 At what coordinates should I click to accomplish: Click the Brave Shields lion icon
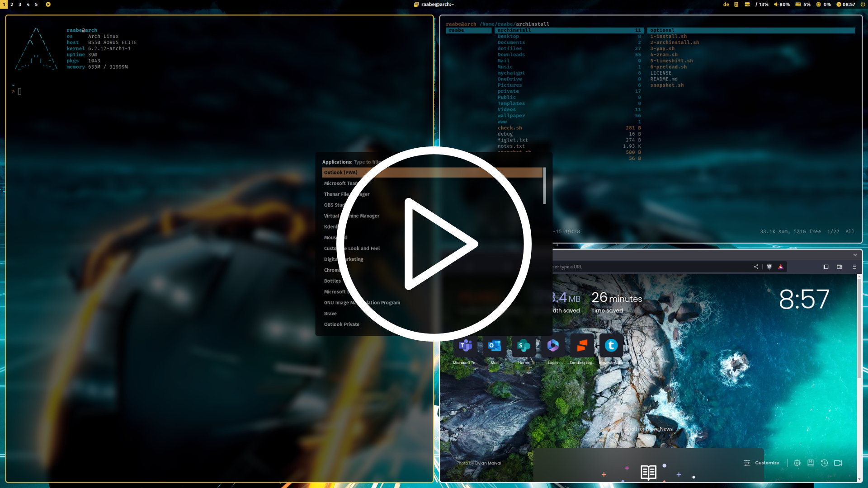pos(769,267)
